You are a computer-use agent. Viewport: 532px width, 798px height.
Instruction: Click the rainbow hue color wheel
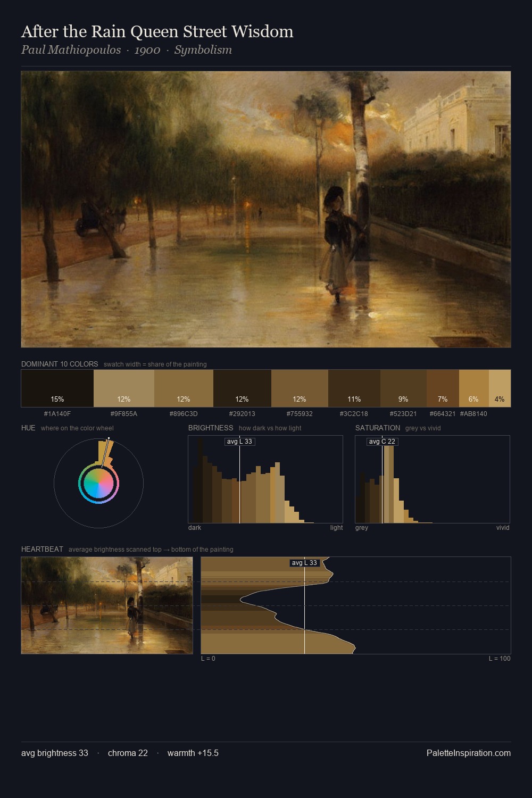(x=98, y=483)
